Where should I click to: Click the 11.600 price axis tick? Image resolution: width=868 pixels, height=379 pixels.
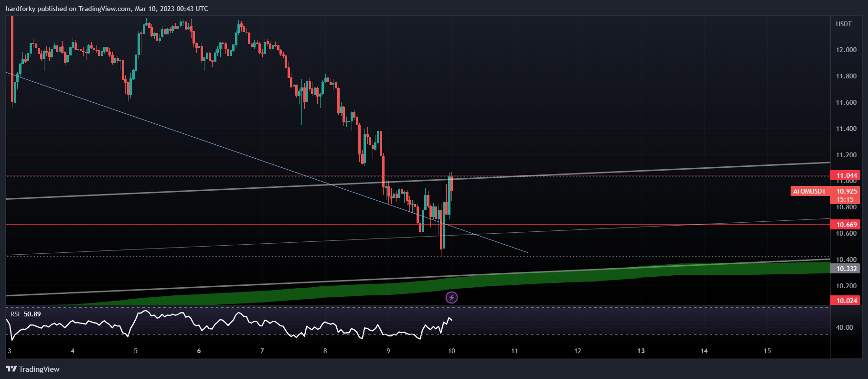846,102
